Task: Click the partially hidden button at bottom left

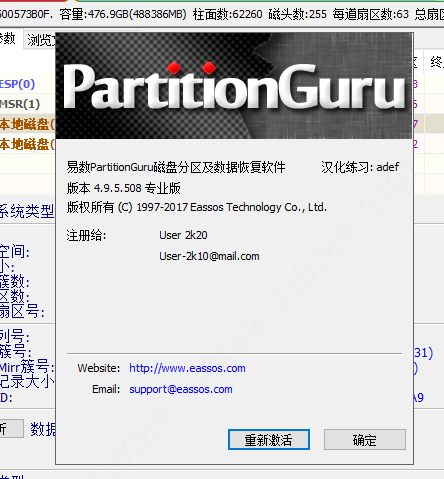Action: point(12,428)
